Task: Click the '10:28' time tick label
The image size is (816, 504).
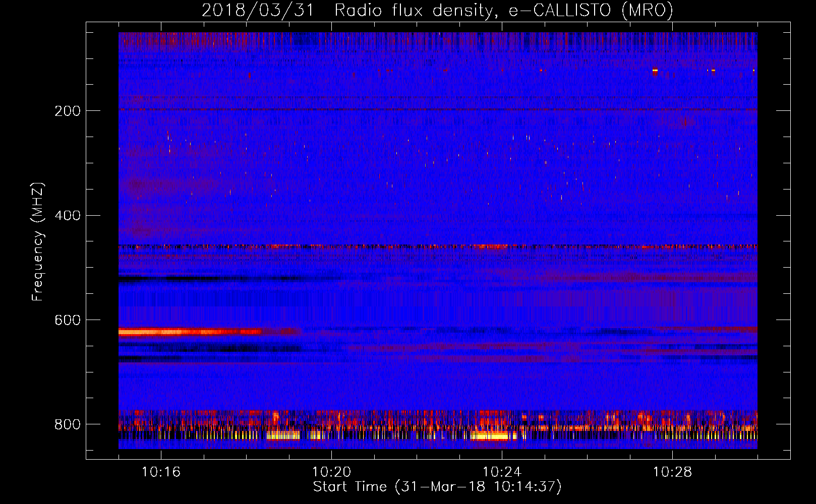Action: pyautogui.click(x=672, y=472)
